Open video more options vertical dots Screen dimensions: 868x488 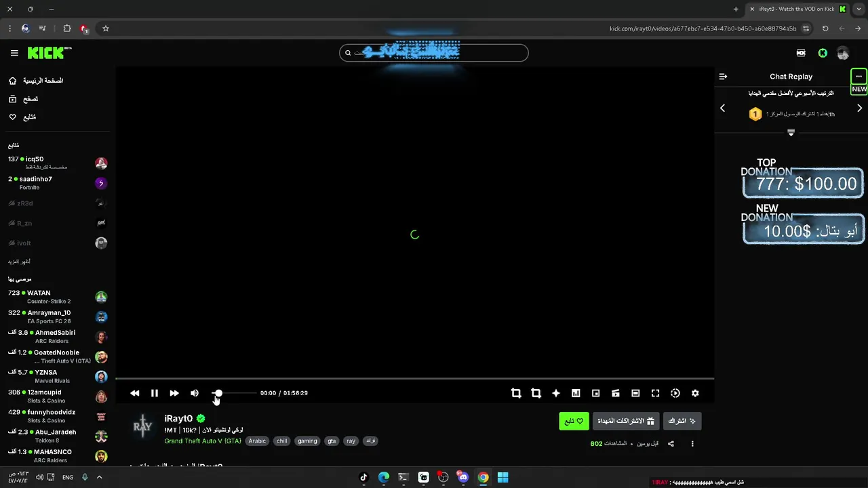[x=692, y=444]
